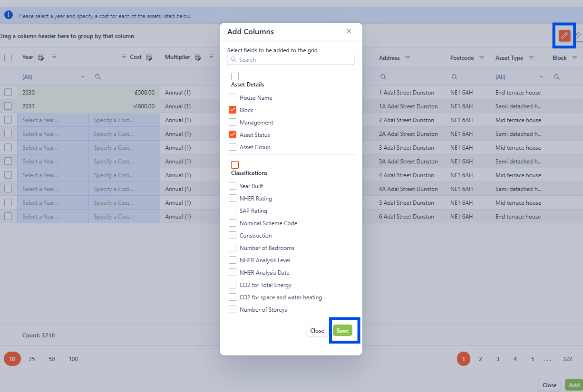583x392 pixels.
Task: Click the blue info icon in banner
Action: (9, 15)
